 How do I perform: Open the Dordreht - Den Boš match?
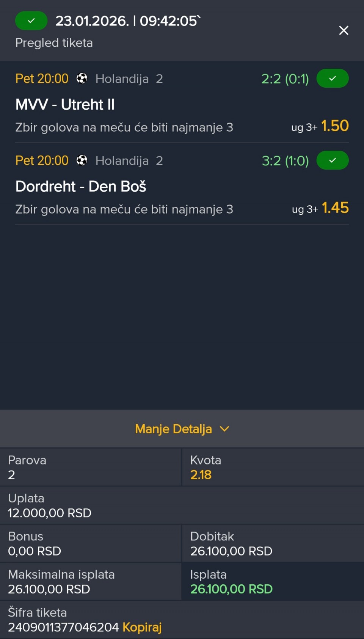[x=81, y=186]
